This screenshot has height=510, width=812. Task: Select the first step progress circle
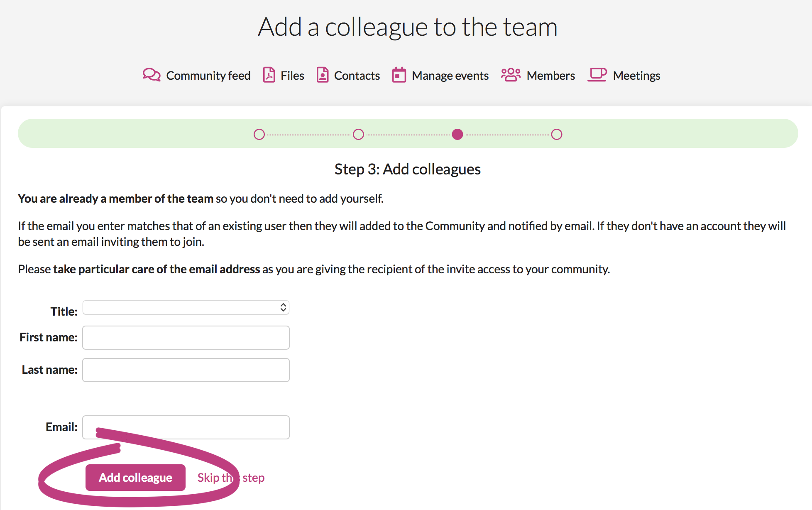point(259,135)
